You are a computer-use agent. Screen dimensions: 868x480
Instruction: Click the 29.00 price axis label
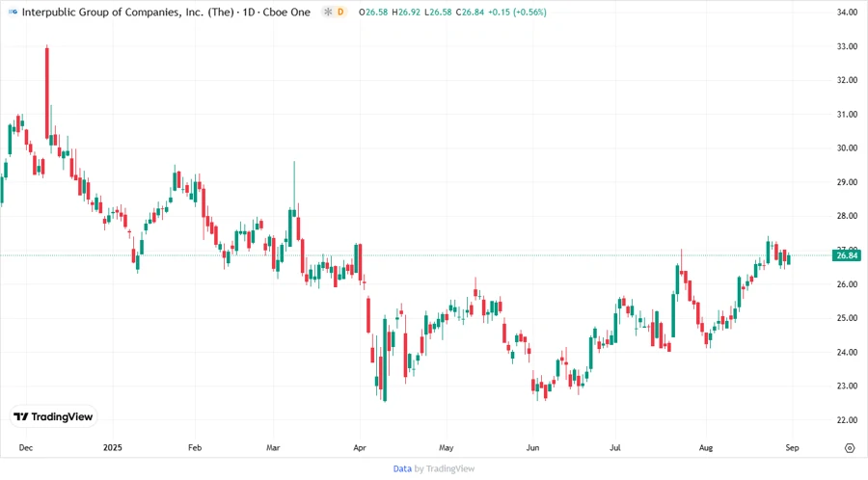click(x=847, y=182)
